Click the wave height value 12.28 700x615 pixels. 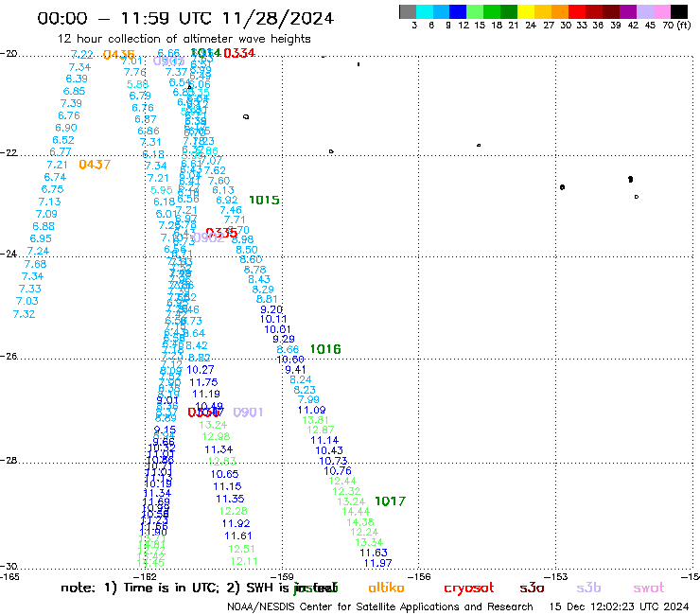tap(233, 511)
